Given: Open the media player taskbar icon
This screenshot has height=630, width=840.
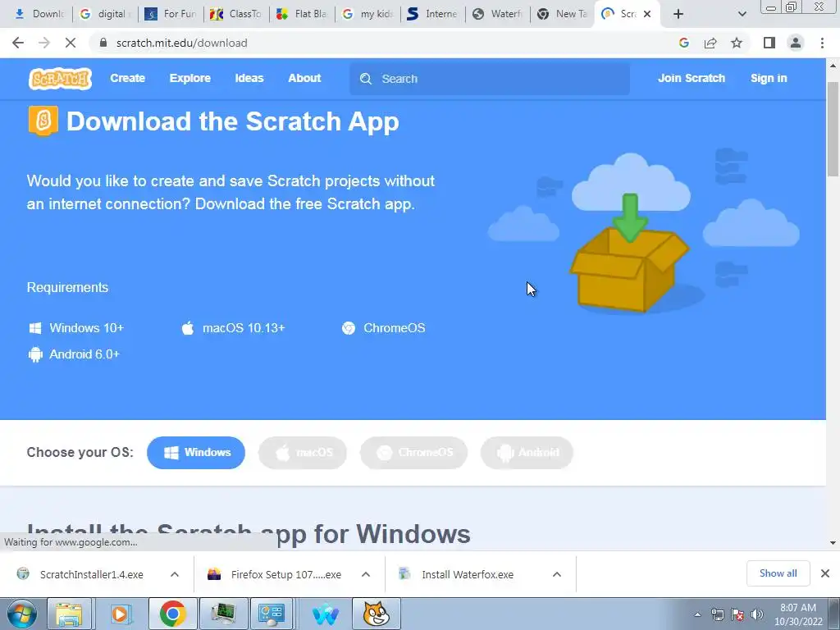Looking at the screenshot, I should pyautogui.click(x=121, y=614).
